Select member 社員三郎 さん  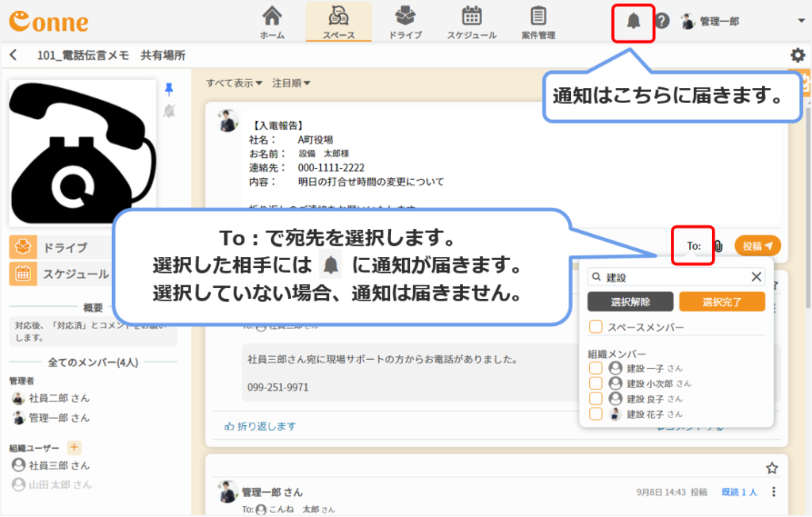[51, 465]
